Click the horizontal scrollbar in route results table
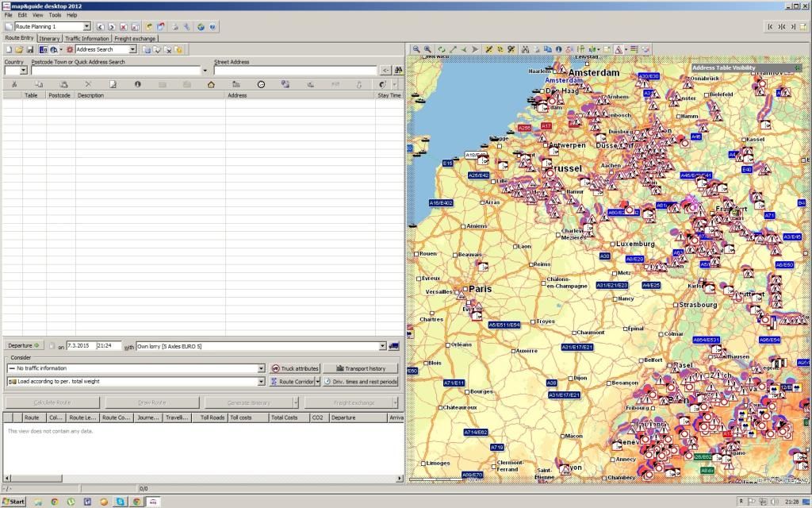 point(203,478)
